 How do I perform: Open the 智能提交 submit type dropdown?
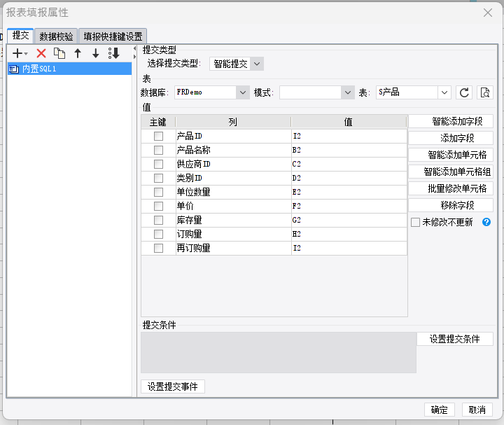[237, 64]
